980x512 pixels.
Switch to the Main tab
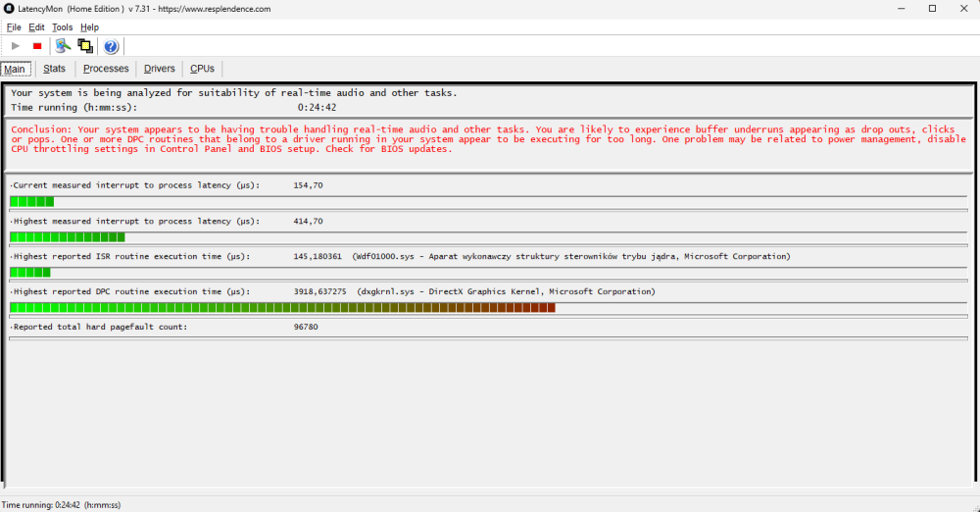pos(15,69)
